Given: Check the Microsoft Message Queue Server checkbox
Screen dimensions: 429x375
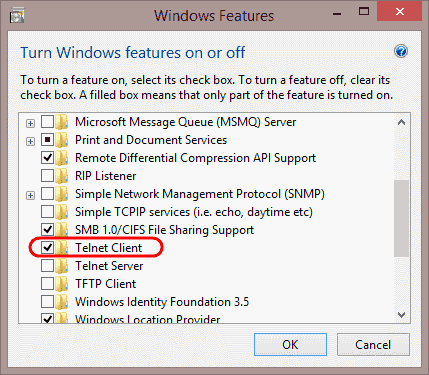Looking at the screenshot, I should (47, 121).
